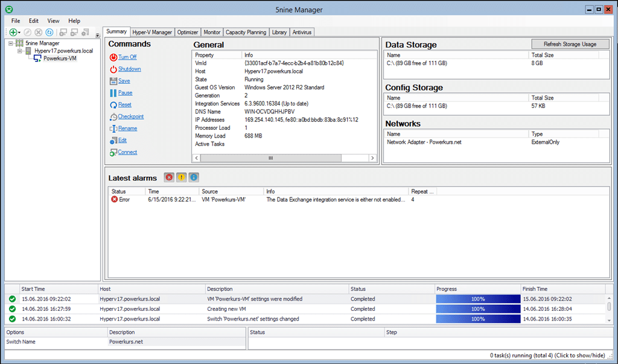The image size is (618, 364).
Task: Select the Network Adapter - Powerkurs.net row
Action: [496, 142]
